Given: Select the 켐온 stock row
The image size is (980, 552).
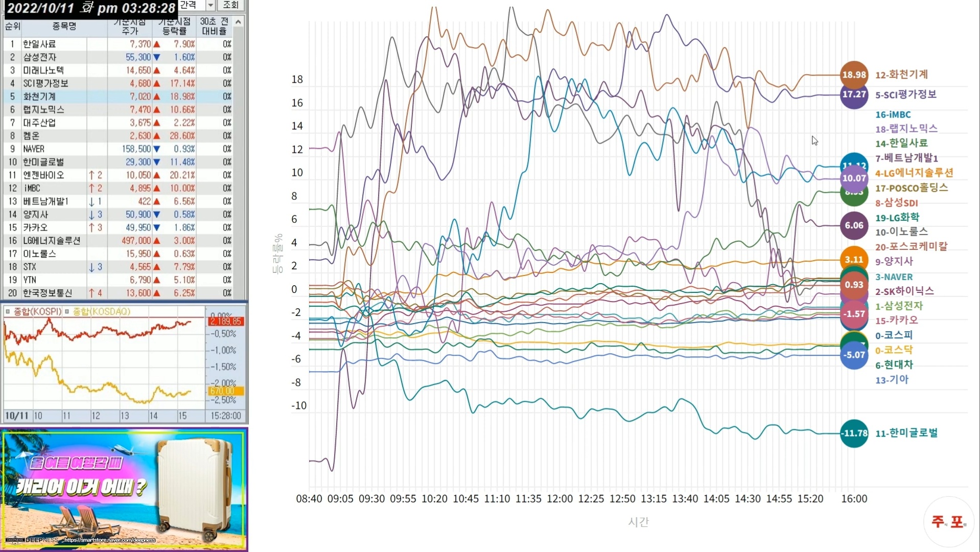Looking at the screenshot, I should point(118,136).
